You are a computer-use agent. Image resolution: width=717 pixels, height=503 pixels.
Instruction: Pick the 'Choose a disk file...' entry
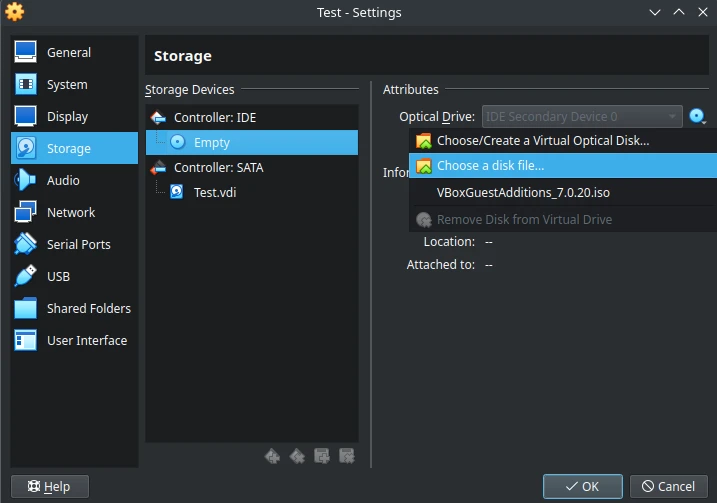563,166
